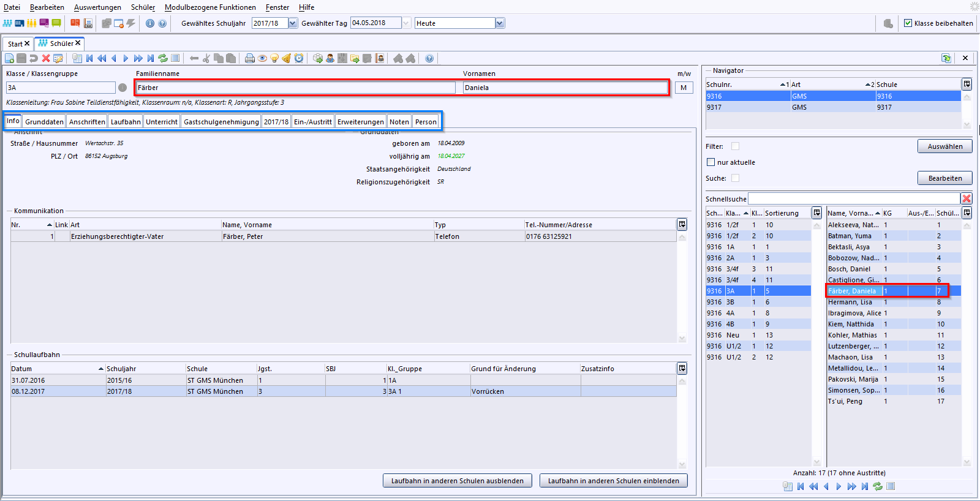Screen dimensions: 980x501
Task: Jump to first record in student toolbar
Action: pyautogui.click(x=89, y=58)
